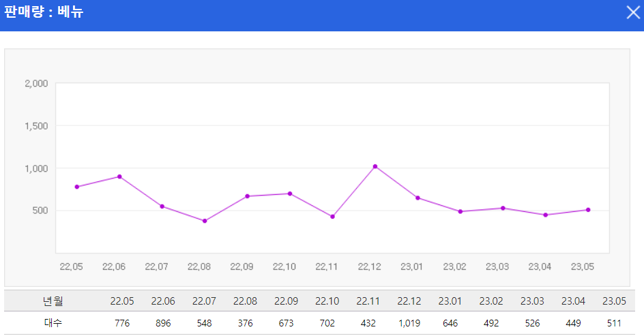Select the table value 492
This screenshot has height=336, width=644.
[491, 323]
